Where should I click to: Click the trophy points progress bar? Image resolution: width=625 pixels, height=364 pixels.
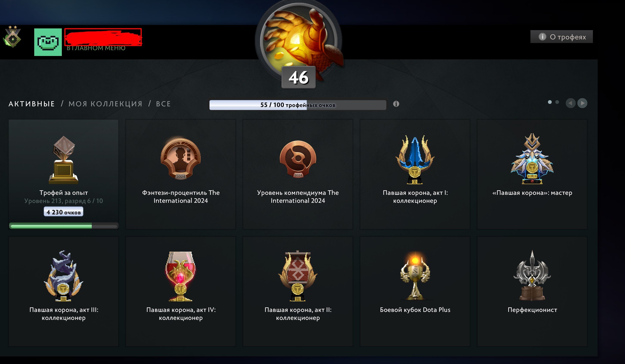coord(298,105)
